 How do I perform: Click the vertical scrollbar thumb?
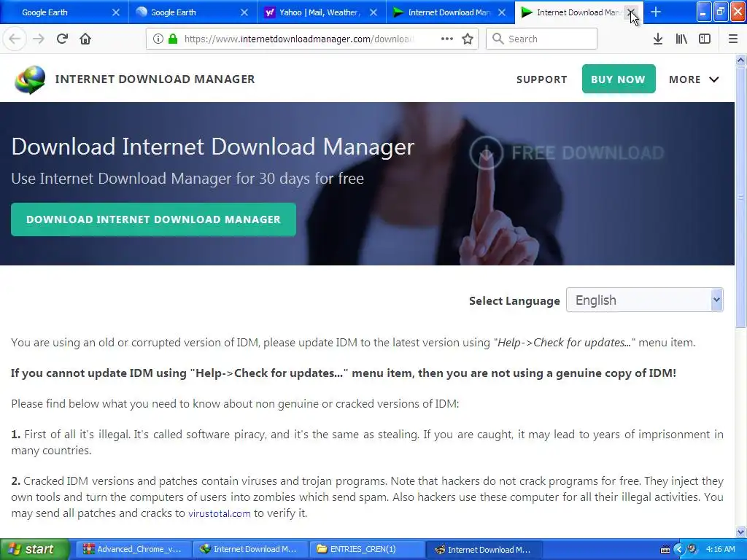740,197
